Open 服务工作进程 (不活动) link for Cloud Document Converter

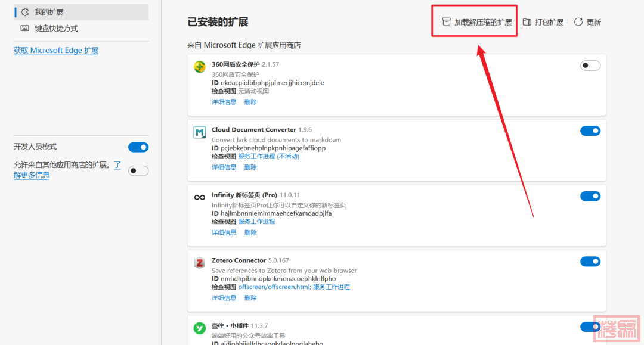(x=268, y=156)
